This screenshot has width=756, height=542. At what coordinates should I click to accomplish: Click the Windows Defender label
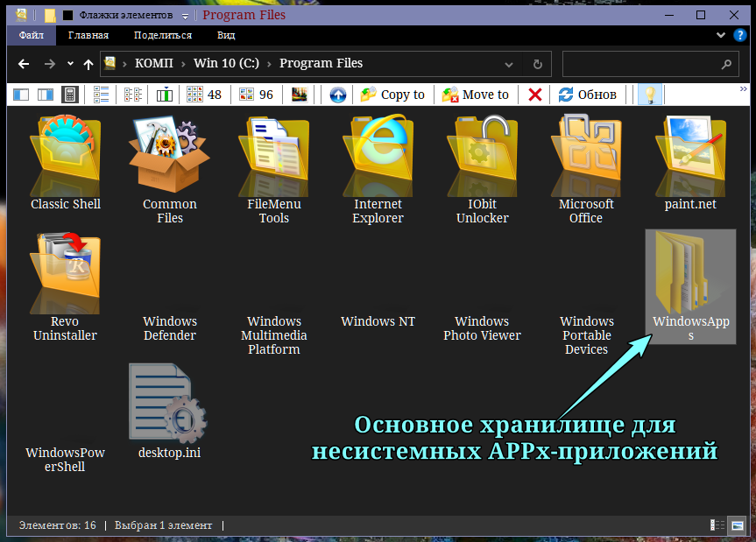[x=170, y=328]
